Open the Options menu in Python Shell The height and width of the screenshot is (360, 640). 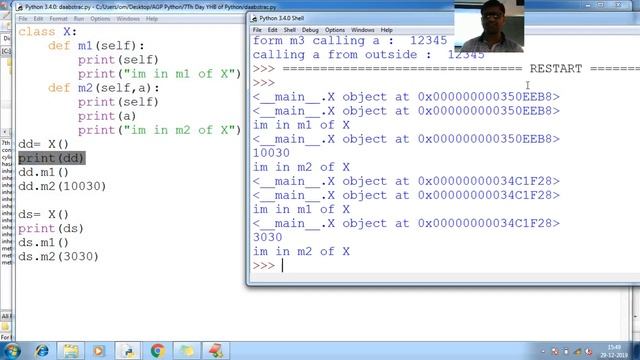tap(335, 30)
